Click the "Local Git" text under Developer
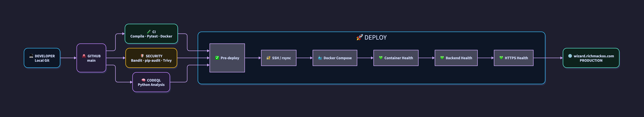 42,61
